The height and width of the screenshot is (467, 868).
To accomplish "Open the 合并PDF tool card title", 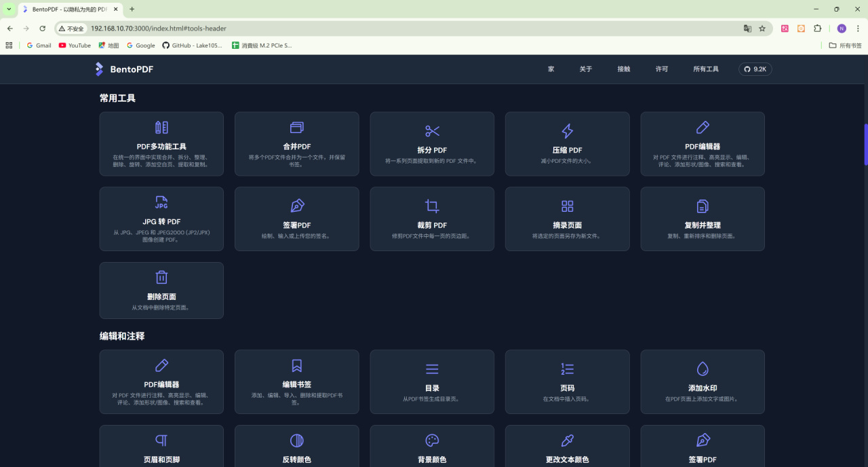I will 297,147.
